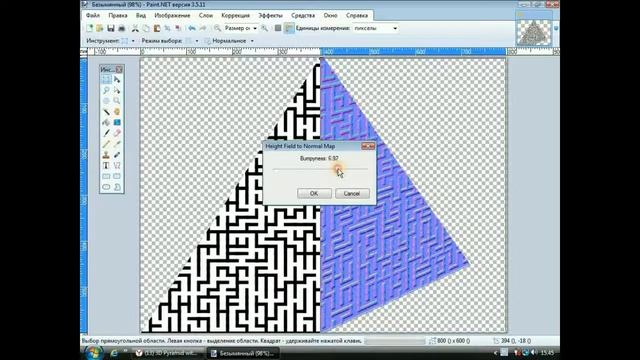Select the Rectangle Select tool
The image size is (640, 360).
pyautogui.click(x=106, y=80)
